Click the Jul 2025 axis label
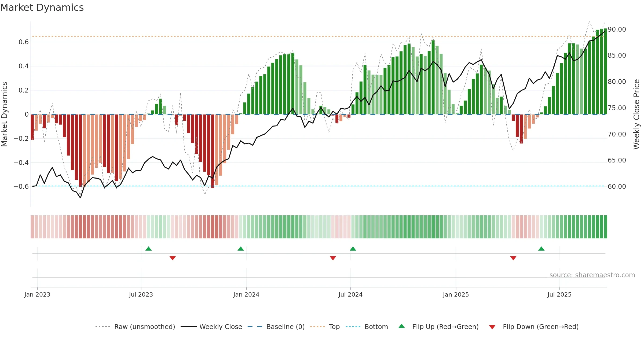This screenshot has width=644, height=362. click(x=559, y=294)
